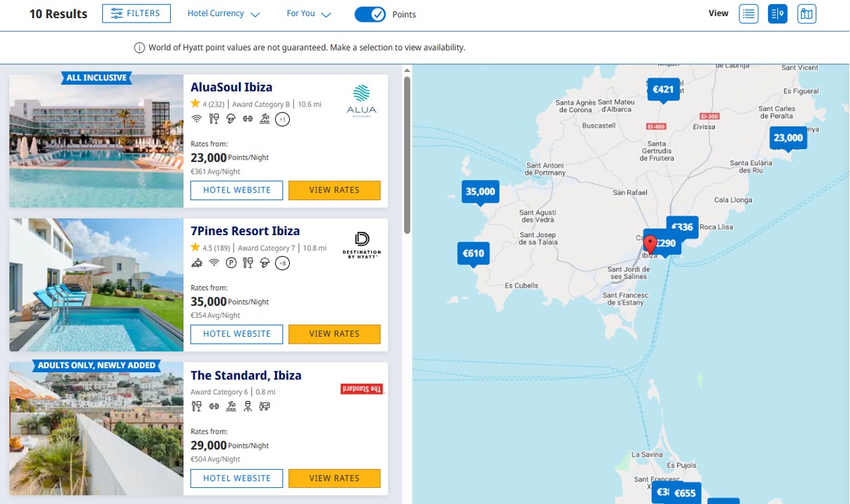Viewport: 850px width, 504px height.
Task: Select the €655 map price marker
Action: click(x=685, y=493)
